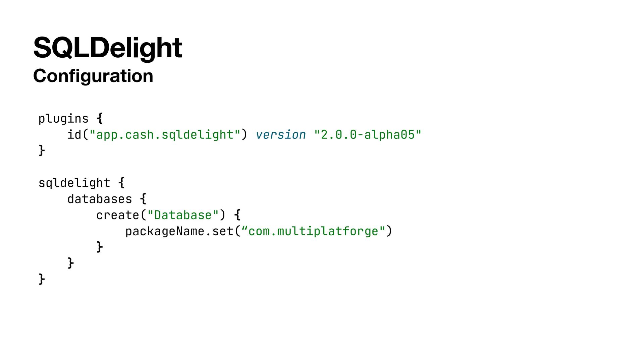Select the plugins keyword
644x362 pixels.
click(x=63, y=119)
